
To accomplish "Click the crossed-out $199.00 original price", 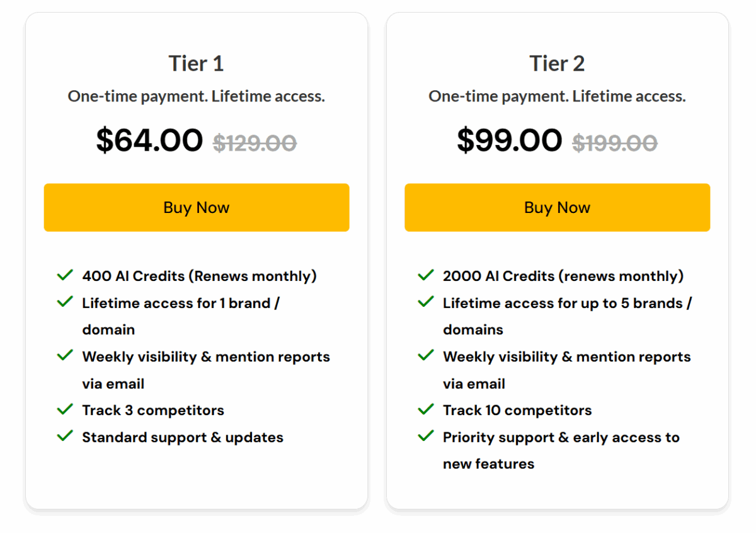I will pyautogui.click(x=615, y=144).
